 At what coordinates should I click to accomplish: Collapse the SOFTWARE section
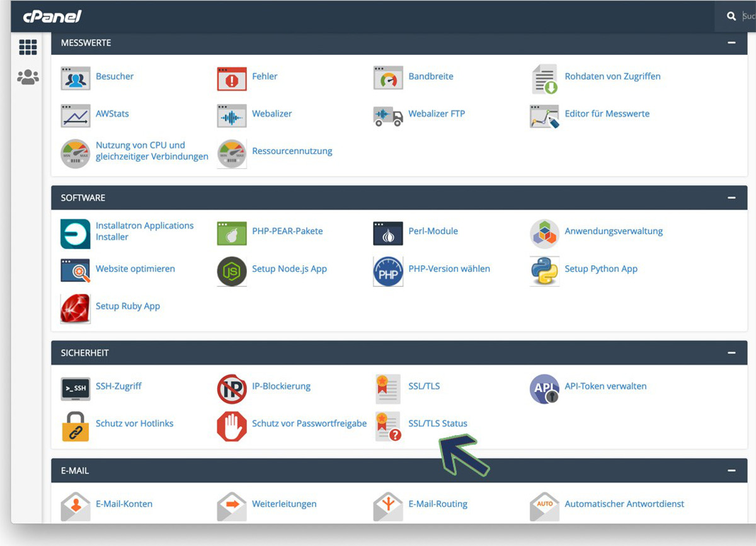731,198
